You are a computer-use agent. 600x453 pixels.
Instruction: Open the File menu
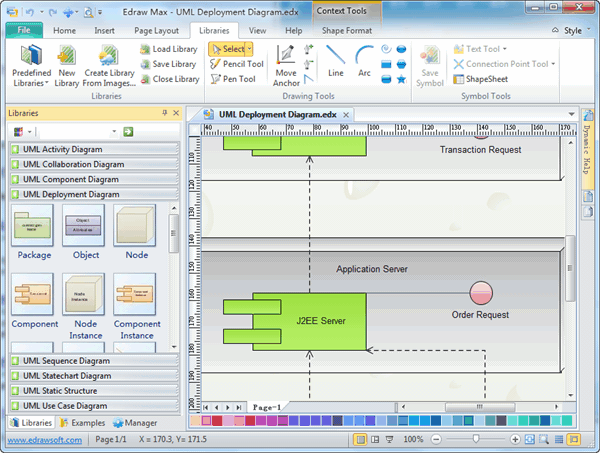(x=23, y=31)
